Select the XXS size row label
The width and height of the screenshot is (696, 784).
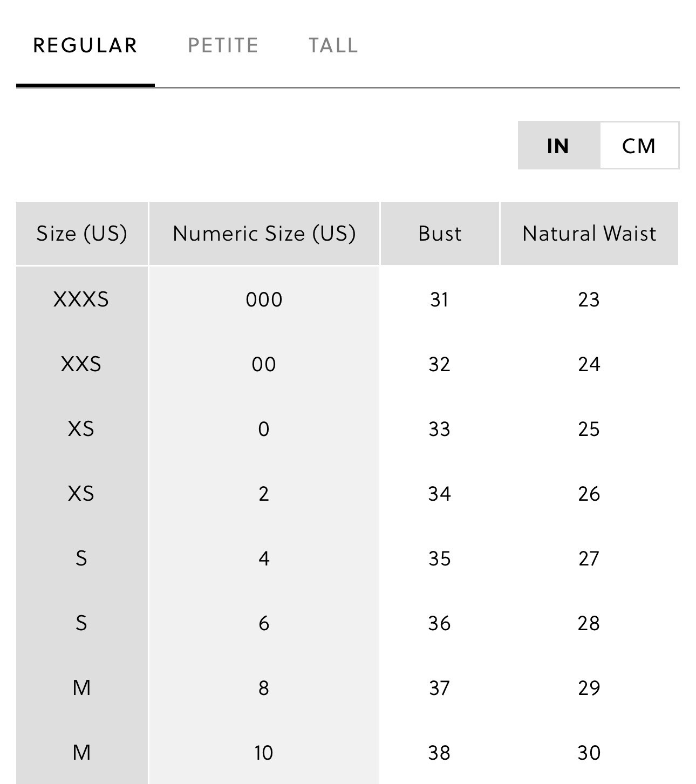pos(81,364)
